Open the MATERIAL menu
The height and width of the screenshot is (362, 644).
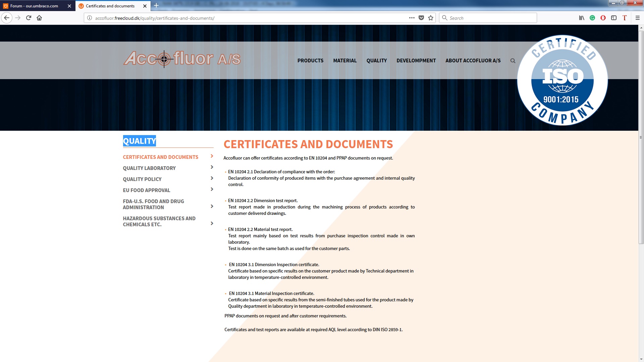coord(345,61)
